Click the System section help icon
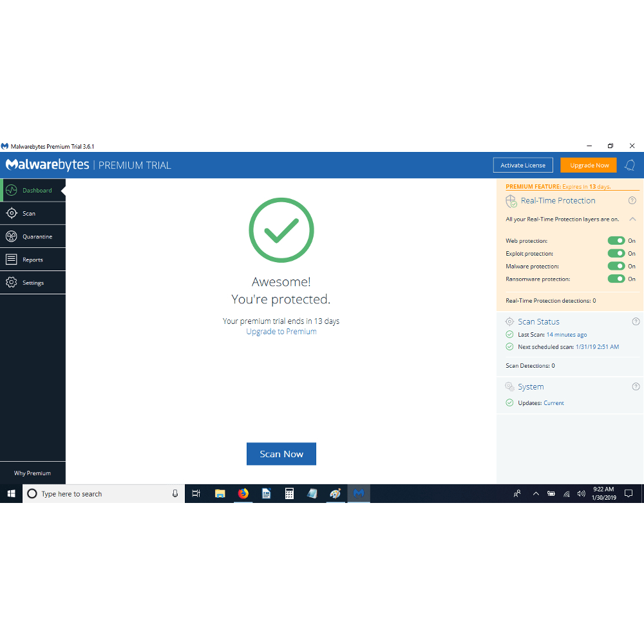644x644 pixels. click(x=636, y=387)
